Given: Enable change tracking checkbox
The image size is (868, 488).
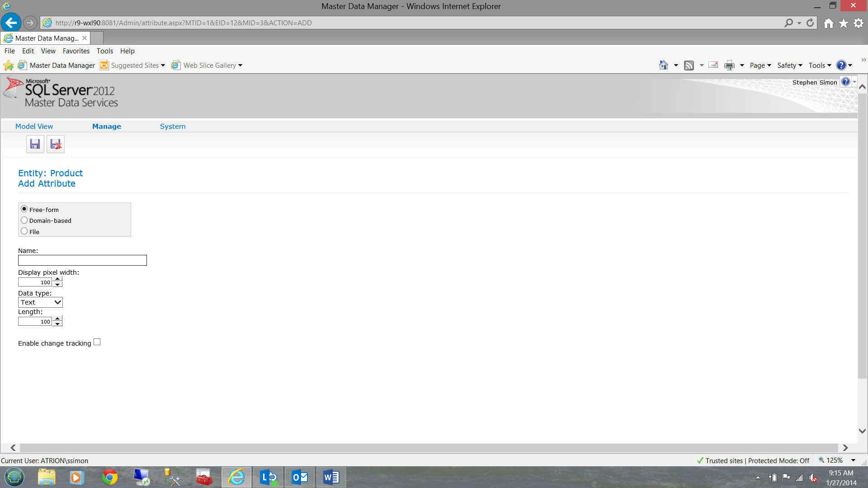Looking at the screenshot, I should [97, 342].
